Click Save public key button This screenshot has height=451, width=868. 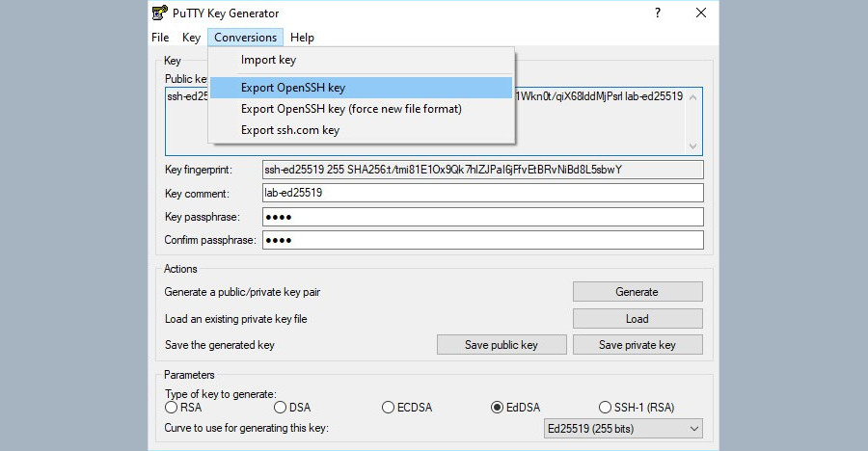502,345
